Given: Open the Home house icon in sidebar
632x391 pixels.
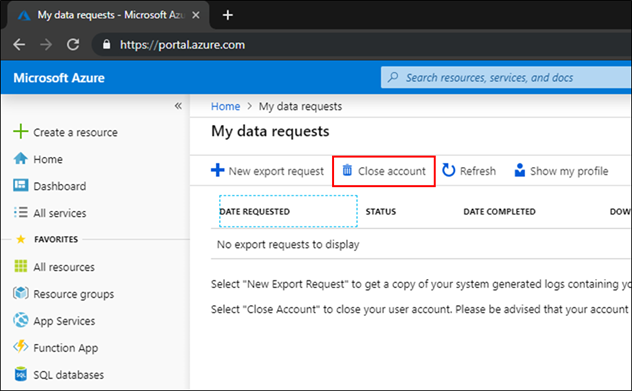Looking at the screenshot, I should point(21,158).
